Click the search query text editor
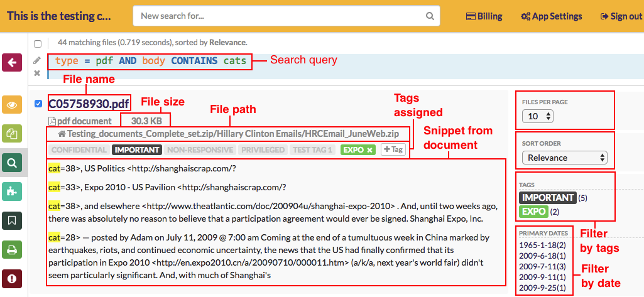This screenshot has width=644, height=297. click(346, 67)
